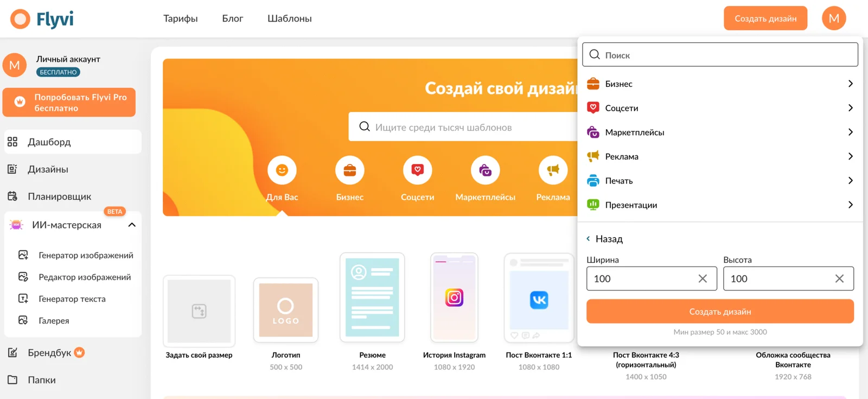
Task: Click the sidebar account avatar
Action: (15, 65)
